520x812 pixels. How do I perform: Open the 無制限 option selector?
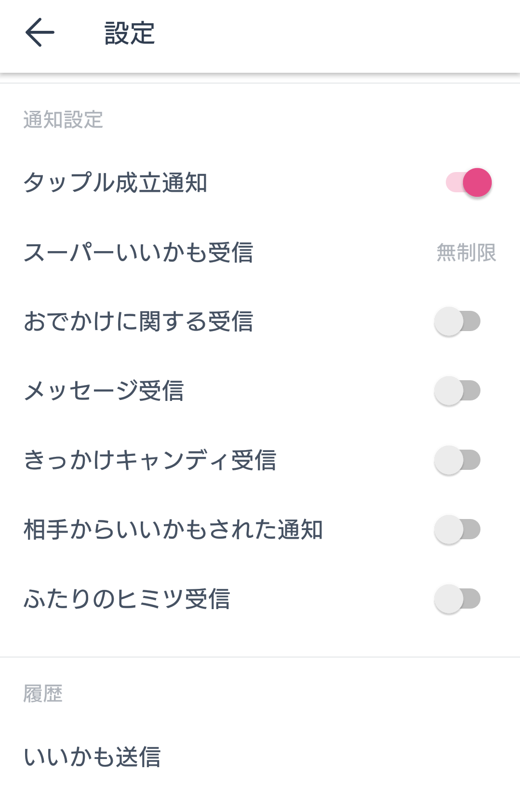tap(466, 253)
